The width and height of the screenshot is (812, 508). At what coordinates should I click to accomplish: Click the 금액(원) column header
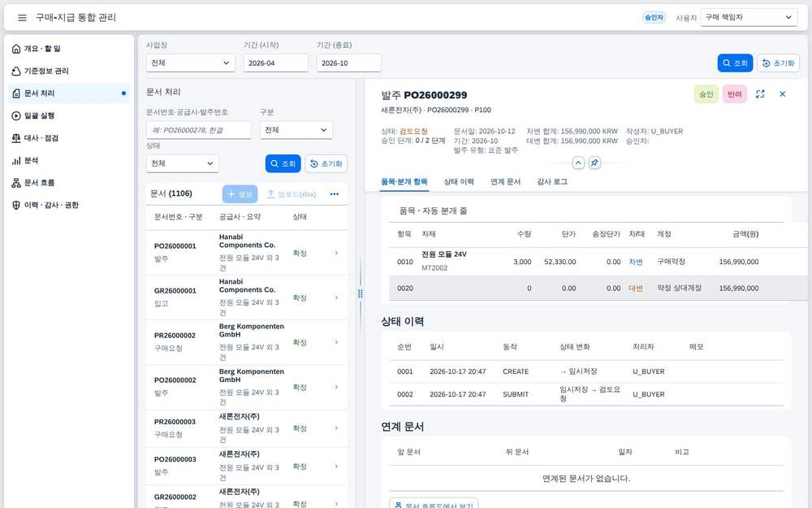(x=745, y=234)
